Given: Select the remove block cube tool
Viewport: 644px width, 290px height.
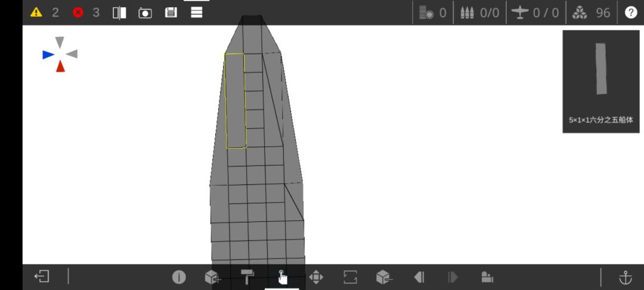Looking at the screenshot, I should (x=384, y=277).
